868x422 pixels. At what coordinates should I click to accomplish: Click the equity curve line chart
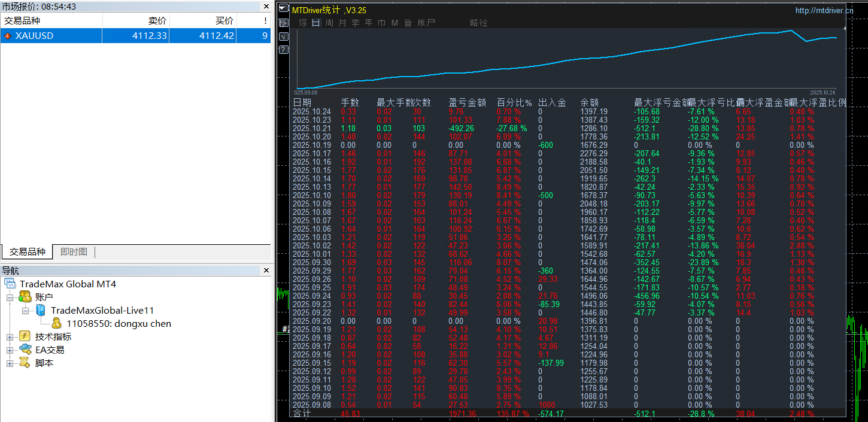(567, 60)
